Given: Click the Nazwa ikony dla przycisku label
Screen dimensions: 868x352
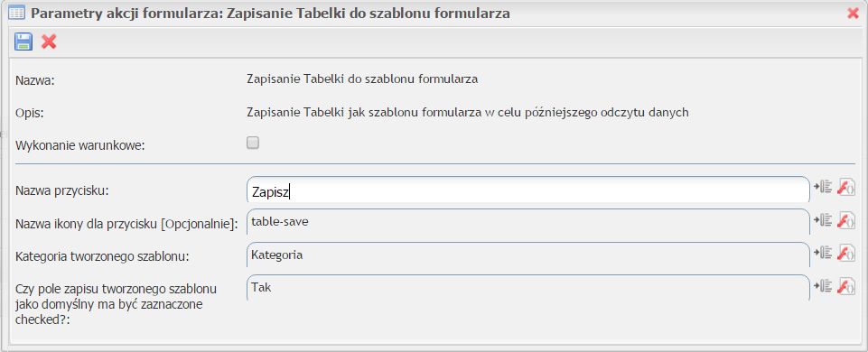Looking at the screenshot, I should [x=126, y=224].
